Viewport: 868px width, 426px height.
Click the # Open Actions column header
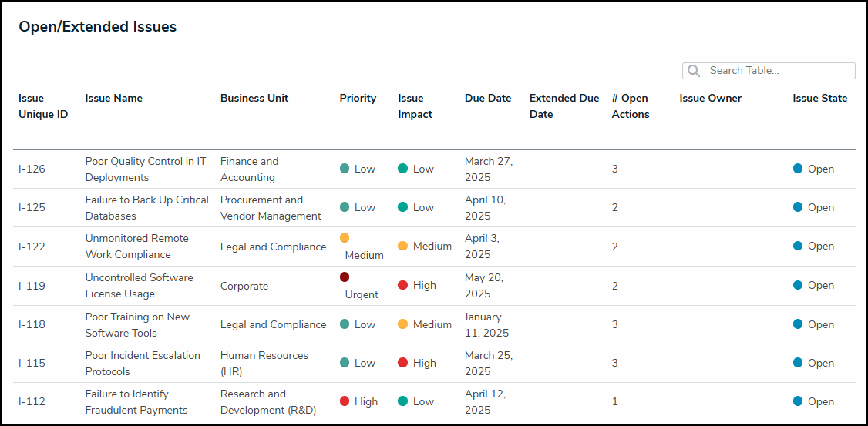[630, 106]
